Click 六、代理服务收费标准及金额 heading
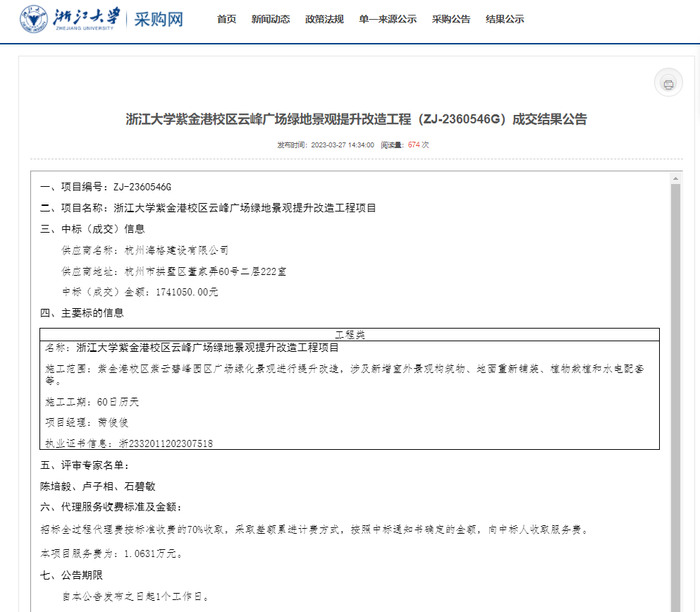The height and width of the screenshot is (612, 700). click(111, 507)
